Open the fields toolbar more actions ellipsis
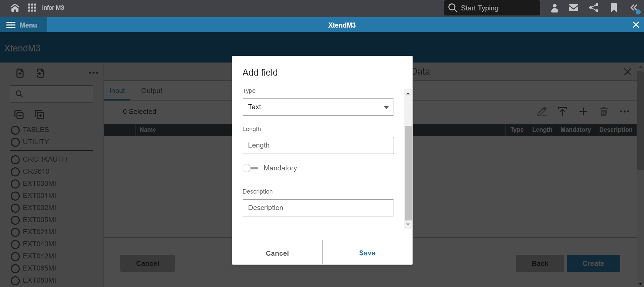The height and width of the screenshot is (287, 644). (625, 112)
